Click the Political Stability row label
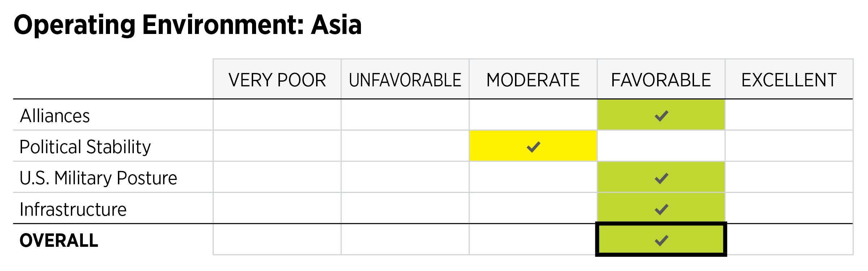This screenshot has height=271, width=868. tap(85, 147)
